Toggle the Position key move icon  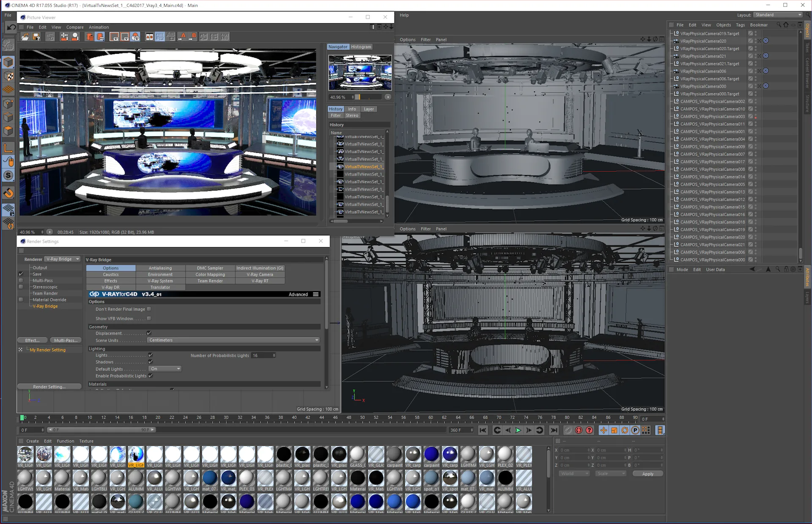pos(604,430)
